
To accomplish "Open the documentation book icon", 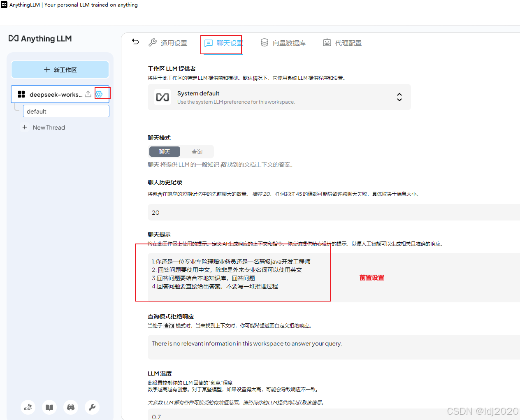I will pos(49,407).
